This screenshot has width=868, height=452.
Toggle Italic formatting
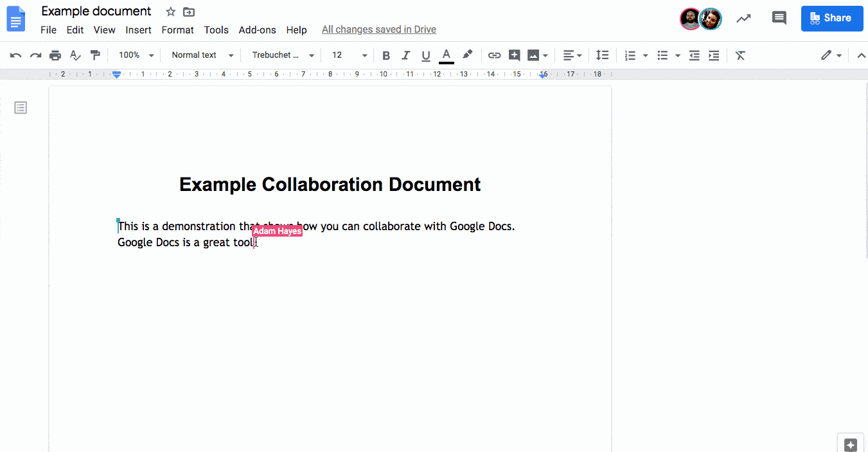405,55
